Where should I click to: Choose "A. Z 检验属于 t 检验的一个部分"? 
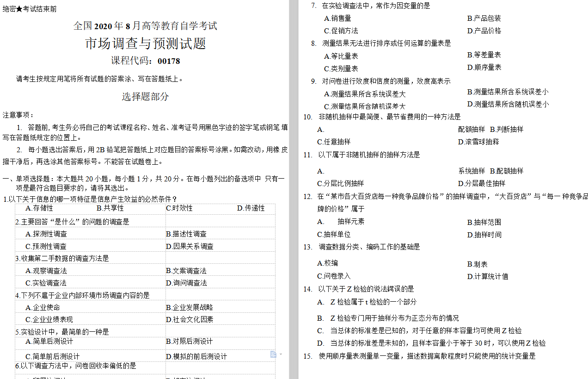point(367,302)
